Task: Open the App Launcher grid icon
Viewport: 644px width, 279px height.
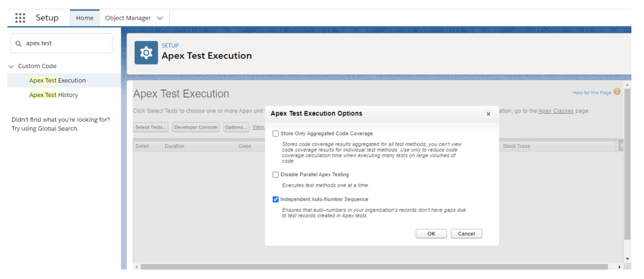Action: [x=20, y=18]
